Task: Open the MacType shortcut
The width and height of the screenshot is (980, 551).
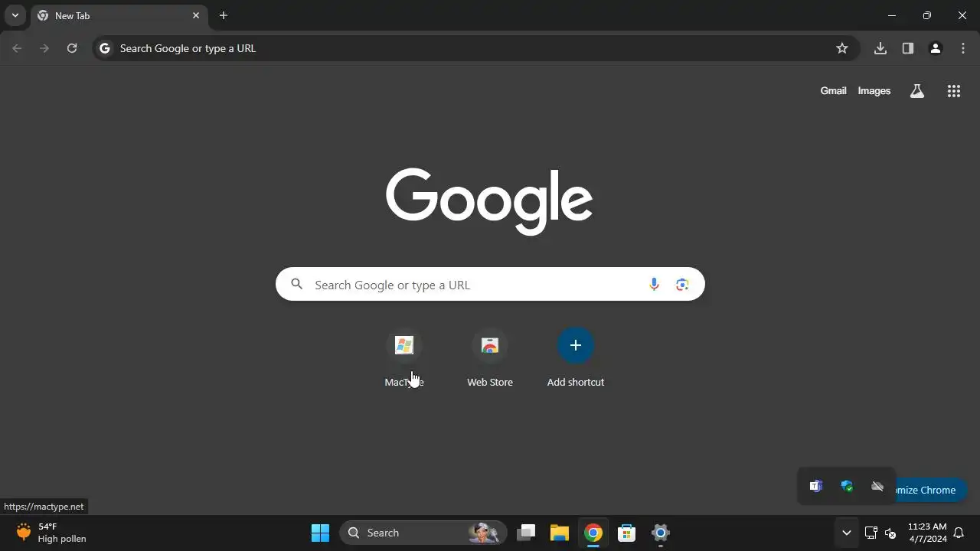Action: 404,358
